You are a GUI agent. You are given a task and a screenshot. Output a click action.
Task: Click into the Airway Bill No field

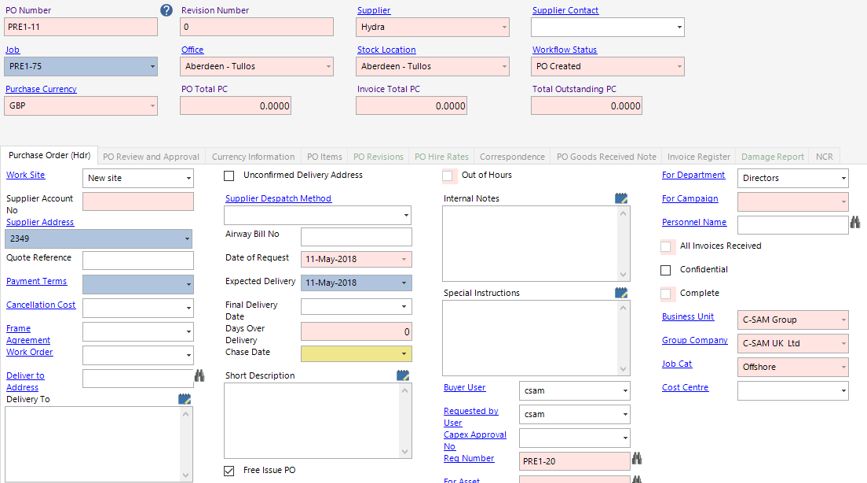click(x=356, y=237)
